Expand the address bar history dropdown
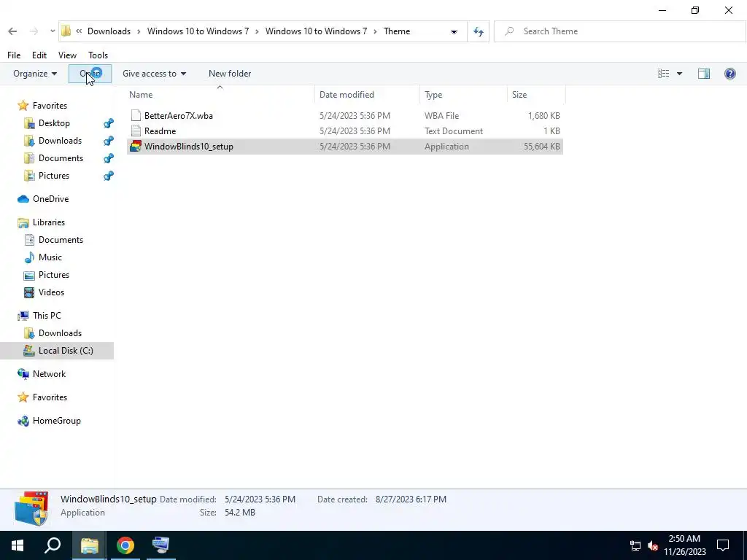Image resolution: width=747 pixels, height=560 pixels. [x=454, y=32]
